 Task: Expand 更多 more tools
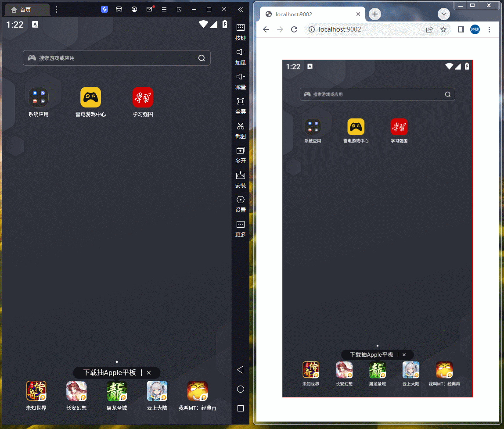click(x=241, y=229)
